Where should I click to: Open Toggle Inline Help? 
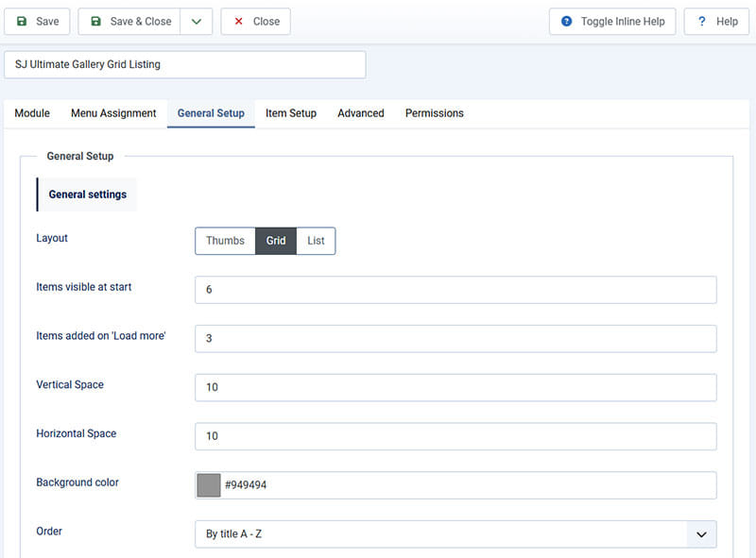[x=612, y=22]
